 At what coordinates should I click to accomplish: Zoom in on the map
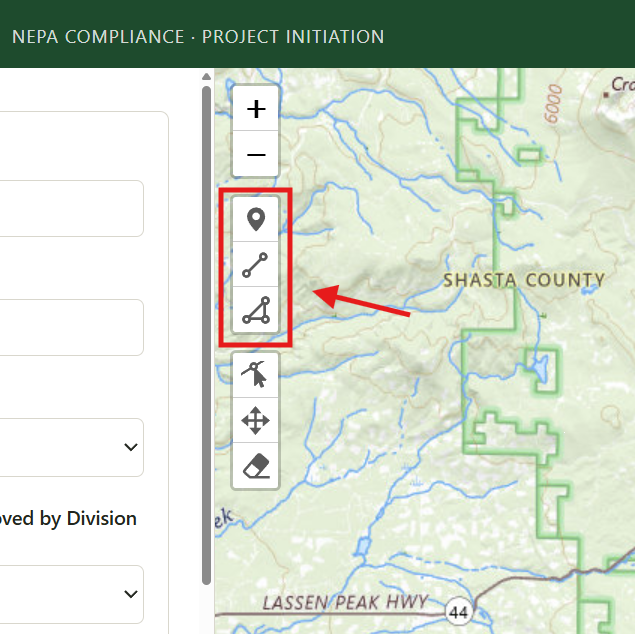tap(256, 109)
